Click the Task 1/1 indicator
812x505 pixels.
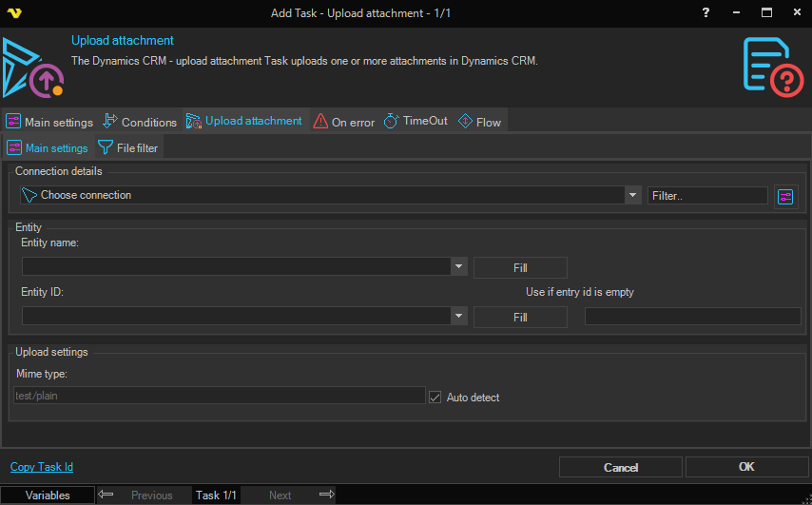(216, 495)
